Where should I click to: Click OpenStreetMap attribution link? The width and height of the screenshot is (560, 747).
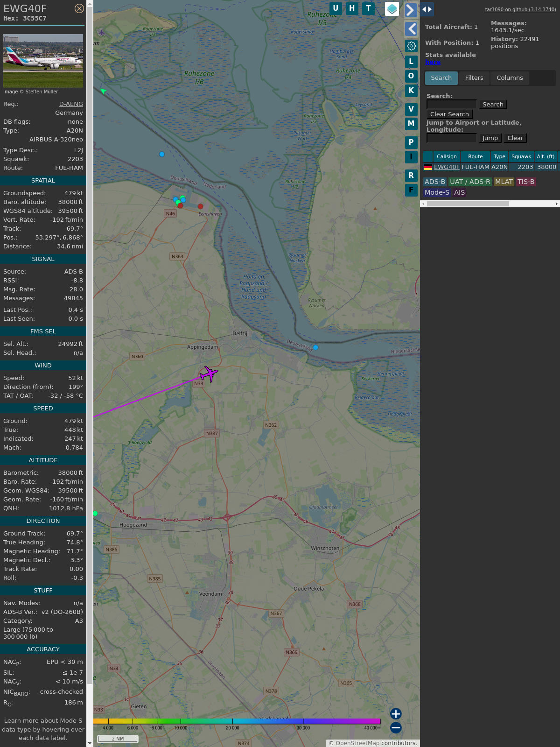click(x=357, y=743)
